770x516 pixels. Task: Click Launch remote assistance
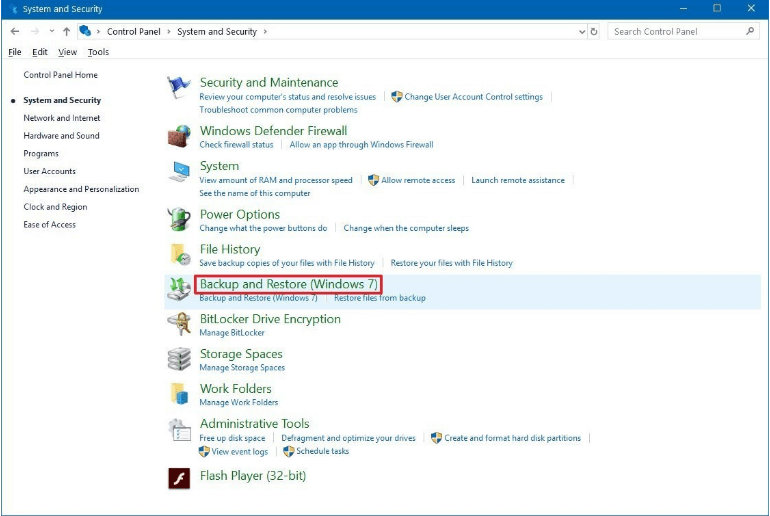[518, 180]
